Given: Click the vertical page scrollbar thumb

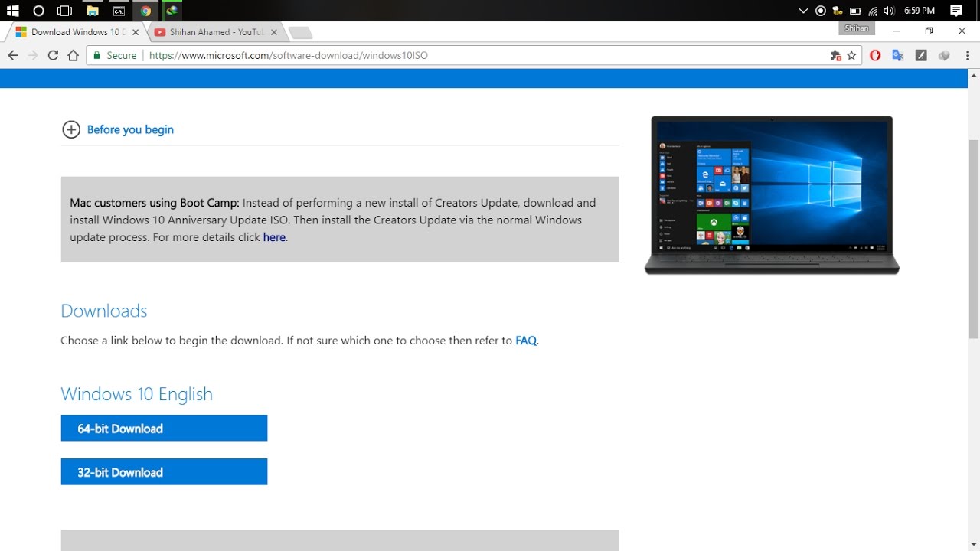Looking at the screenshot, I should point(974,239).
